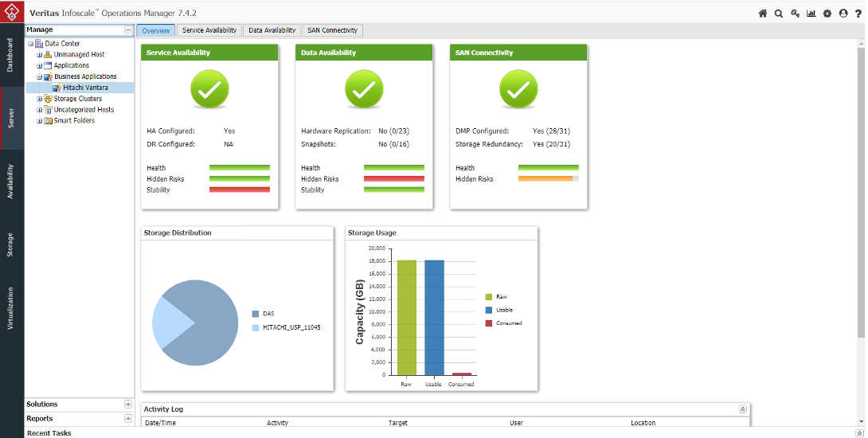Viewport: 868px width, 438px height.
Task: Click the vertical scrollbar on the right
Action: (862, 199)
